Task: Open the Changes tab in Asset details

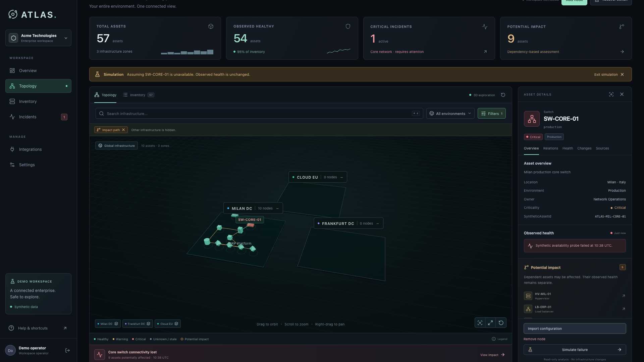Action: [x=584, y=148]
